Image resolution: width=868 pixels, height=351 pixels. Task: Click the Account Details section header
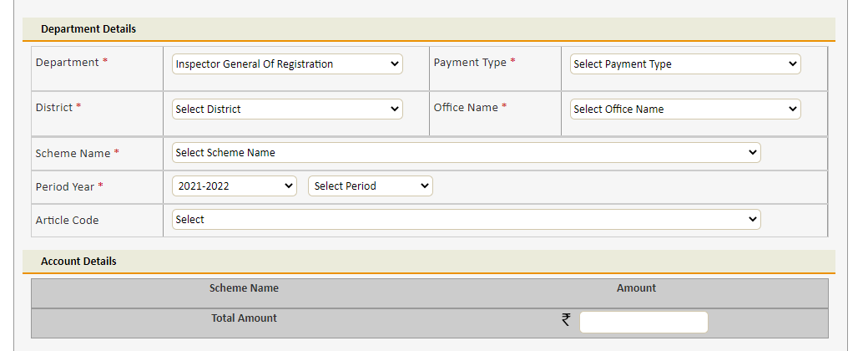[x=78, y=262]
